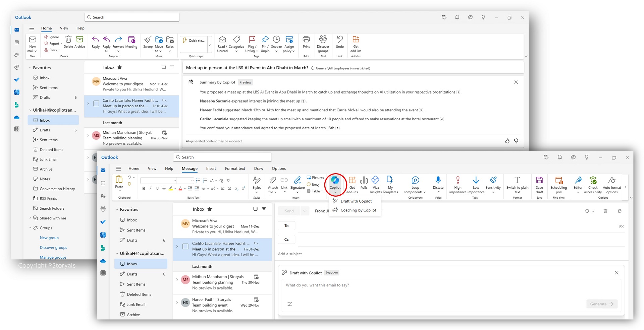Open the font color swatch

tap(181, 189)
